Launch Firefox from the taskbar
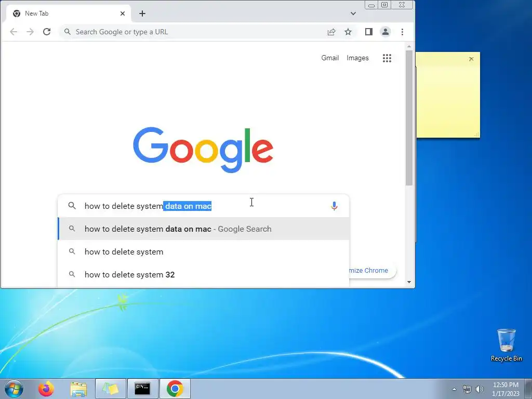Screen dimensions: 532x399 pyautogui.click(x=46, y=389)
